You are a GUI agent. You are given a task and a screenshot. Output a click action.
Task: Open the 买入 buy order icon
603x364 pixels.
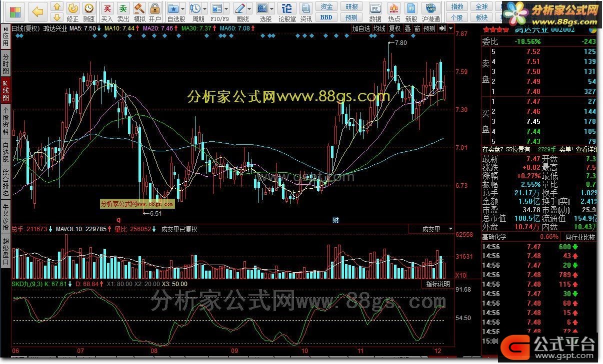(107, 11)
